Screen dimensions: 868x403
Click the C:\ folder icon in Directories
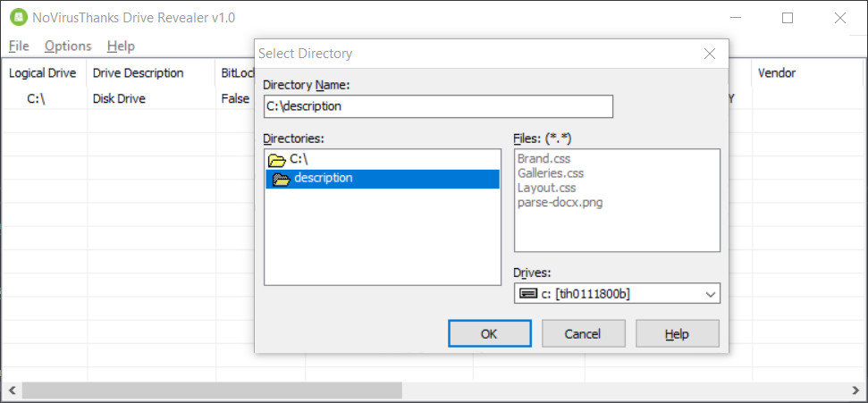[x=277, y=161]
